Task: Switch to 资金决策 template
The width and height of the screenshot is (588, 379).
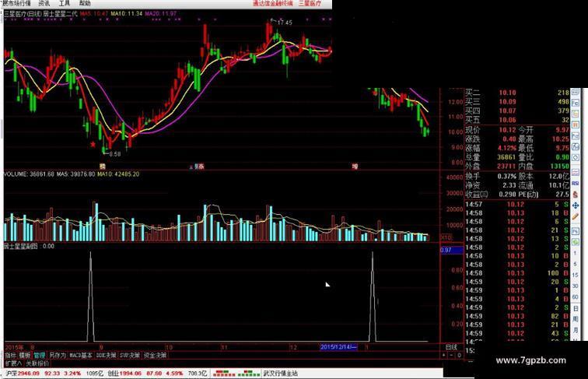Action: (x=155, y=355)
